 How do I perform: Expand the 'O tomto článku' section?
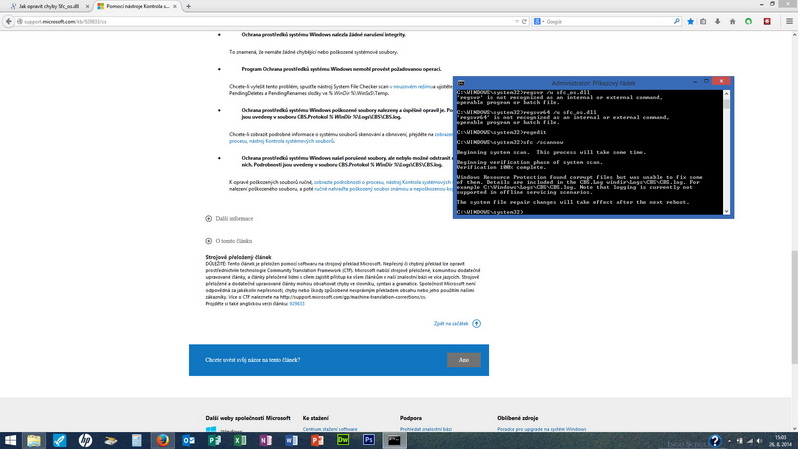(229, 241)
